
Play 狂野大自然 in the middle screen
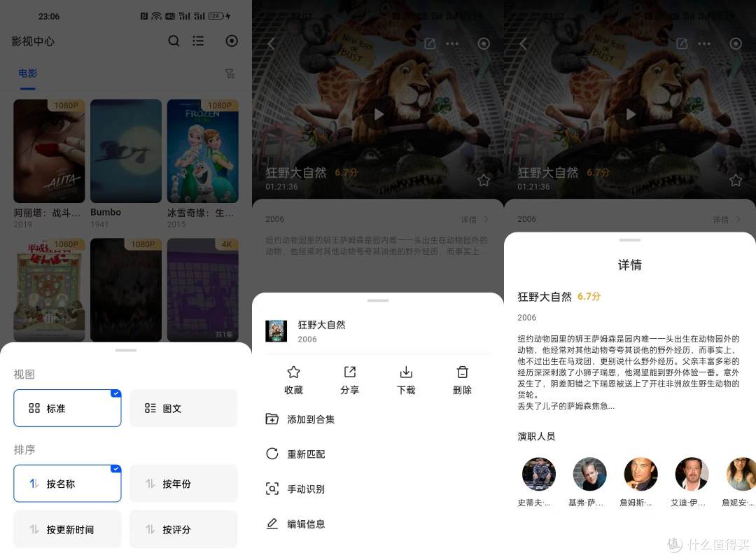[x=379, y=114]
